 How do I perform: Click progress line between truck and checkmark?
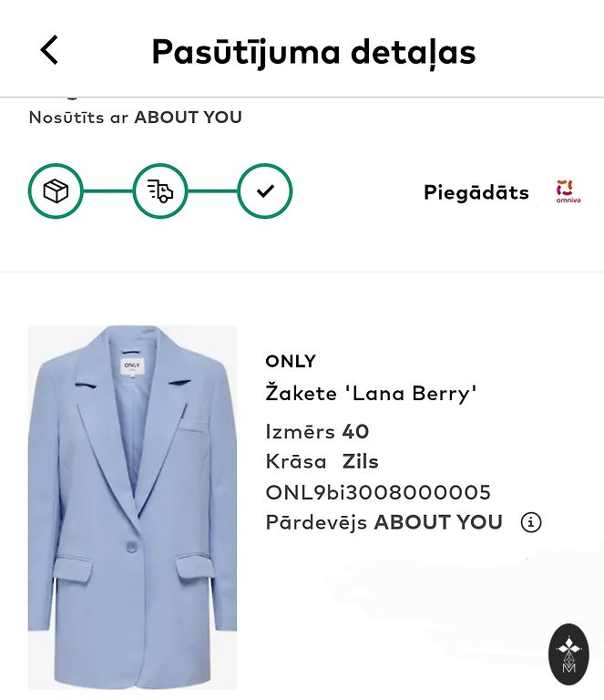(x=212, y=191)
